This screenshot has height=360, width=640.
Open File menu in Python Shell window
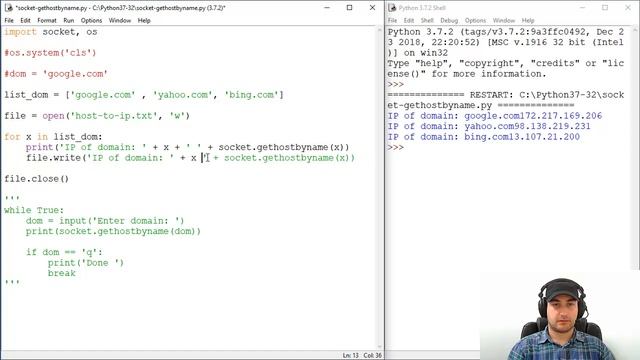click(x=392, y=20)
